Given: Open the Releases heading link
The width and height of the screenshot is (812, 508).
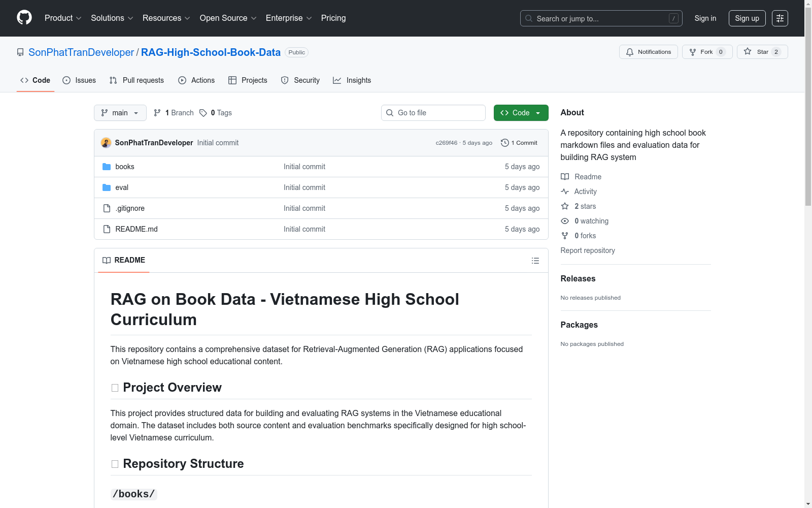Looking at the screenshot, I should click(x=578, y=278).
